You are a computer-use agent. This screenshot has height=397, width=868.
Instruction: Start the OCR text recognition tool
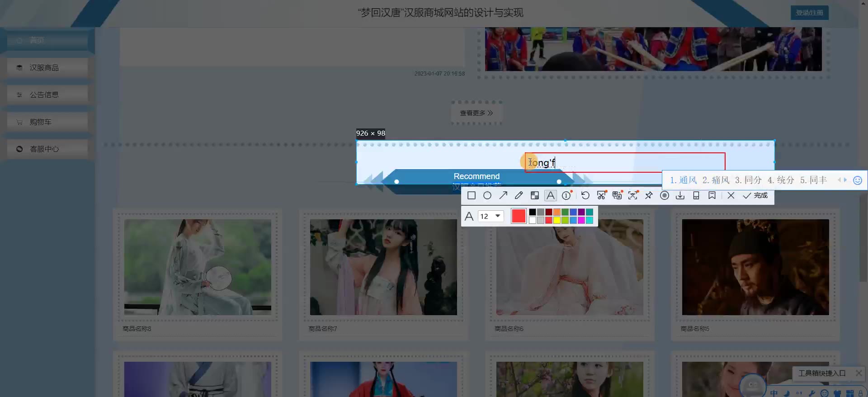(633, 195)
